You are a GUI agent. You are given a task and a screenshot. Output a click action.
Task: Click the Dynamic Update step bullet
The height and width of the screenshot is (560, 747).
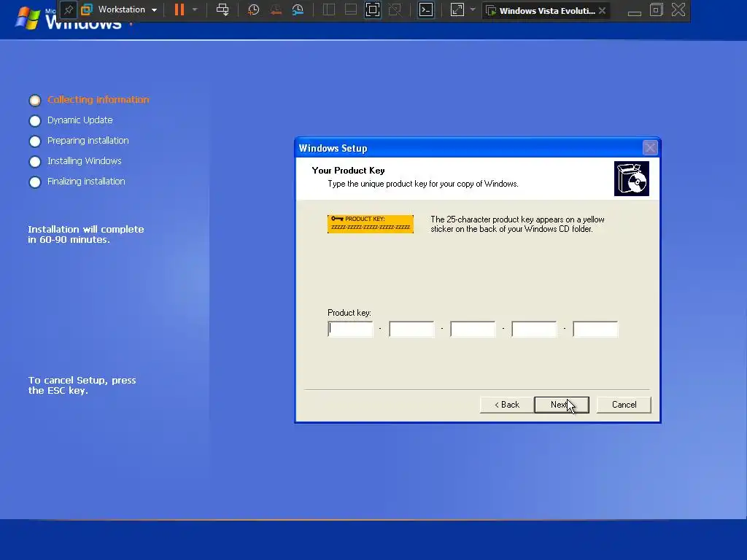click(x=35, y=121)
